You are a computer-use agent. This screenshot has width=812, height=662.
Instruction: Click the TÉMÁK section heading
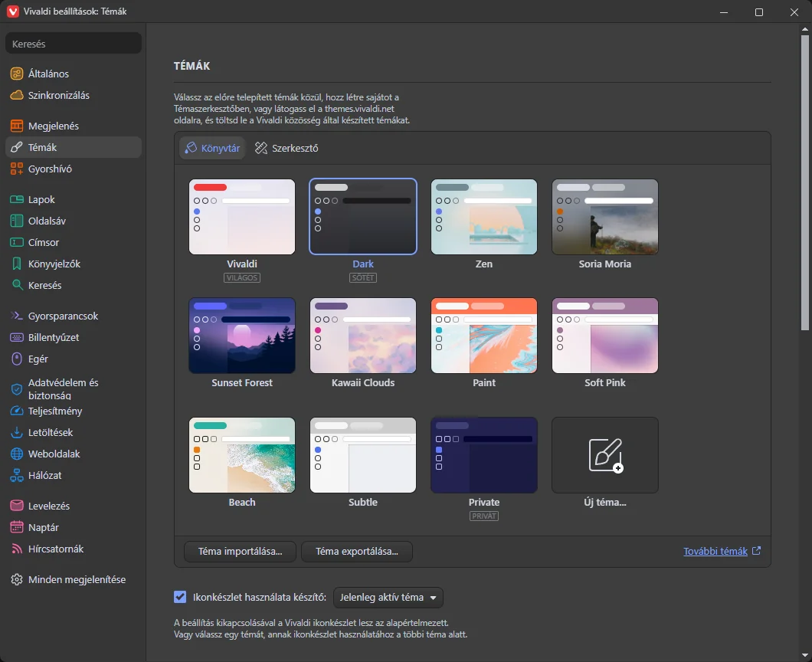[192, 66]
